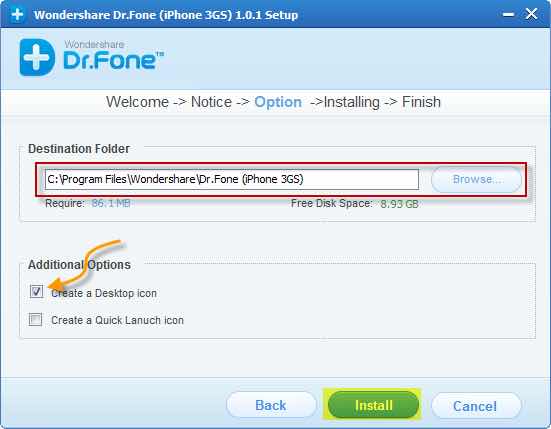The height and width of the screenshot is (429, 551).
Task: Click the Free Disk Space value
Action: (x=399, y=204)
